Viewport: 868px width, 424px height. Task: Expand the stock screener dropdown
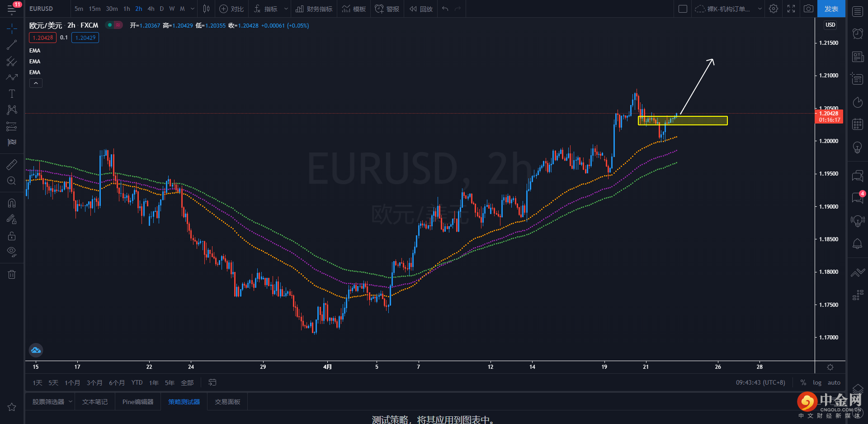tap(71, 402)
